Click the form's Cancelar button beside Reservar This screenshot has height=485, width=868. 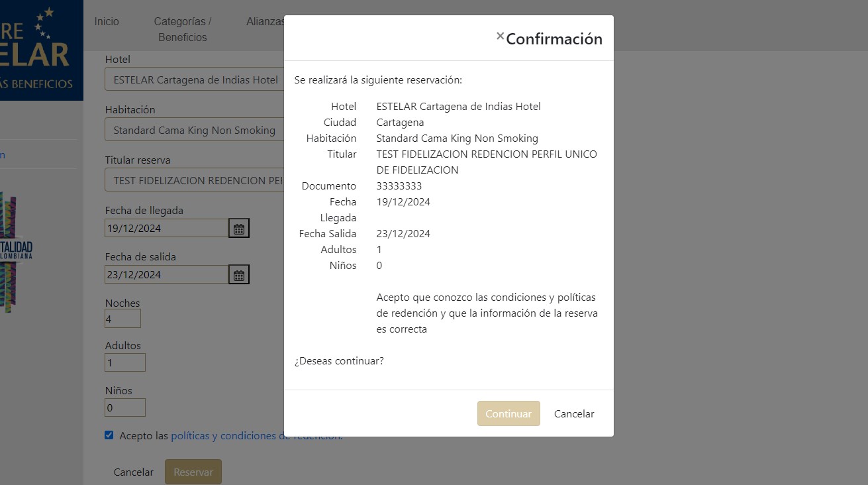click(134, 472)
